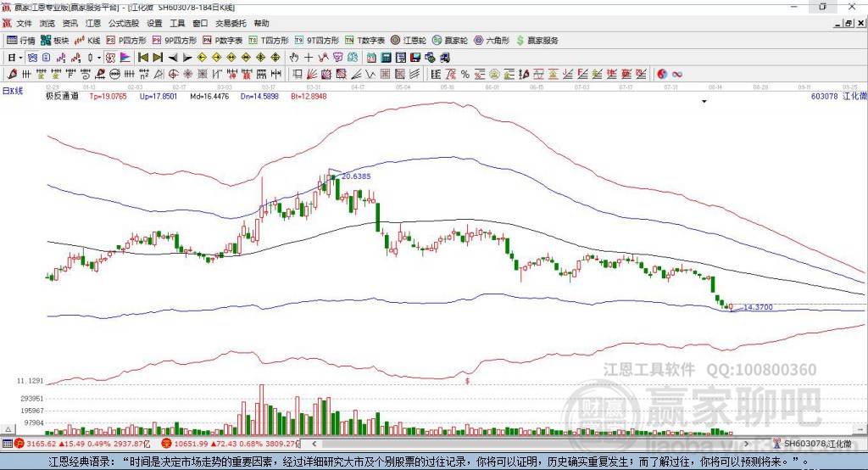This screenshot has width=868, height=470.
Task: Click the red yin-yang icon
Action: coord(662,74)
